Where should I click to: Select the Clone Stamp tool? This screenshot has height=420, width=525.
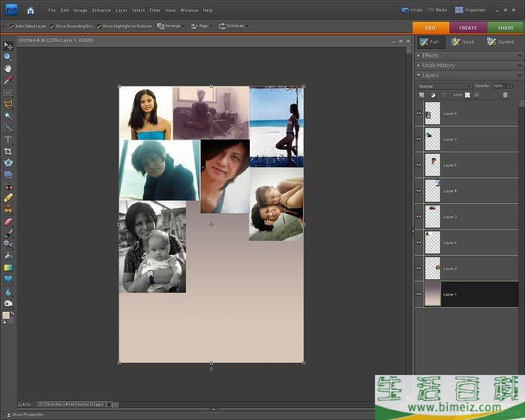click(8, 210)
